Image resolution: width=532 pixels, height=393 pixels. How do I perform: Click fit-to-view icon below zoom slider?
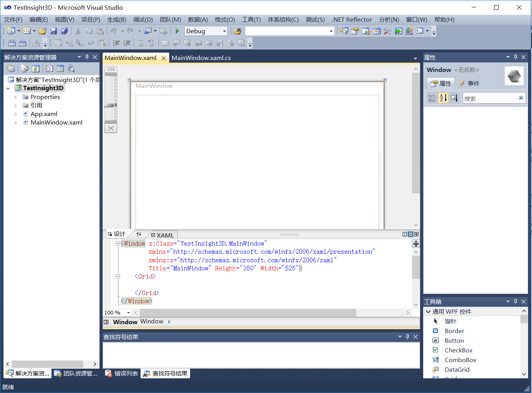(111, 128)
